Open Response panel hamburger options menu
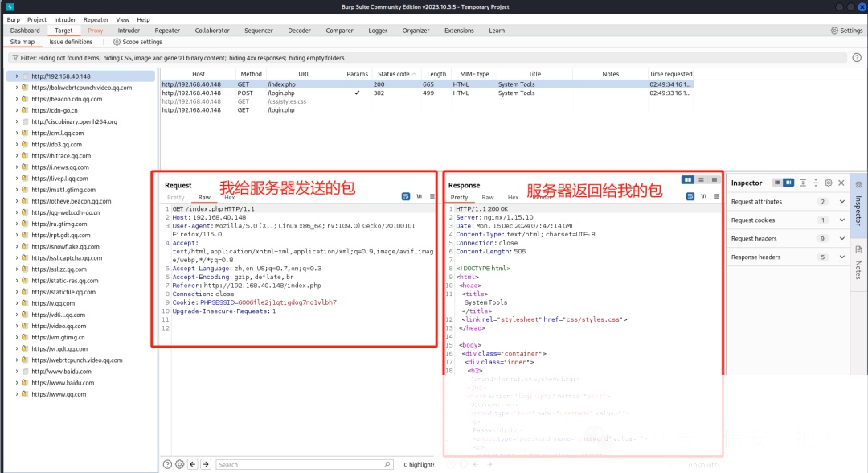868x473 pixels. pos(716,196)
